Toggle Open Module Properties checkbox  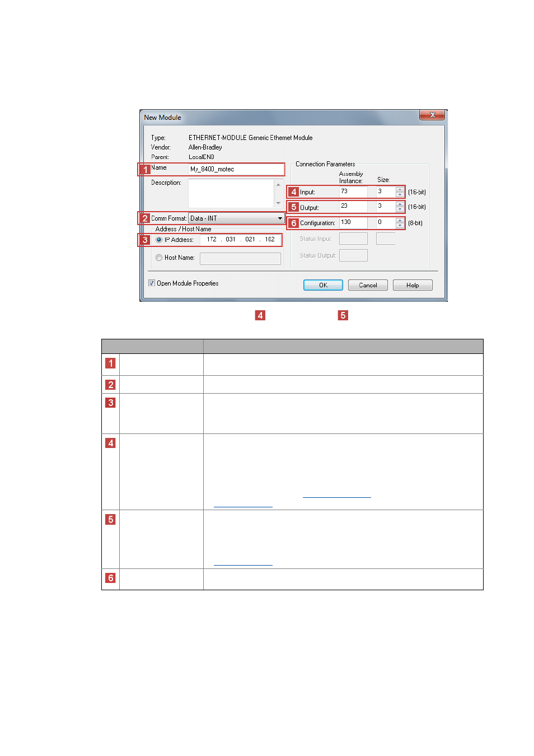152,283
